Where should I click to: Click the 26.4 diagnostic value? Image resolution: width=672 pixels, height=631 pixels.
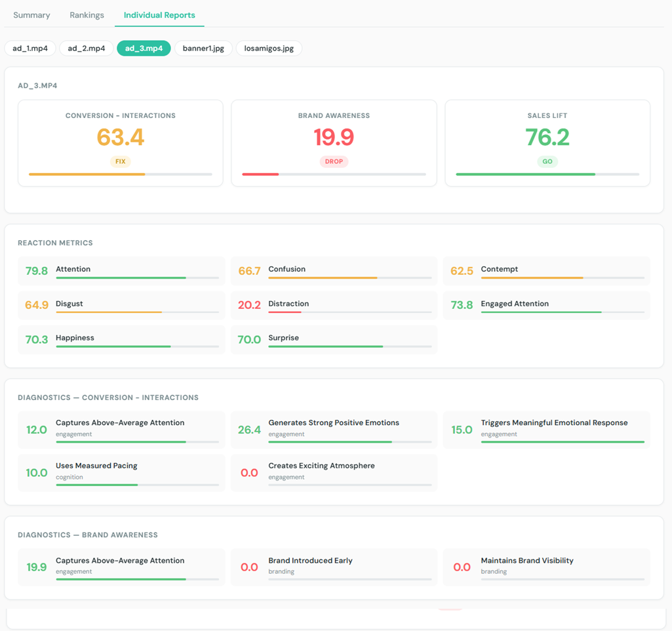249,430
